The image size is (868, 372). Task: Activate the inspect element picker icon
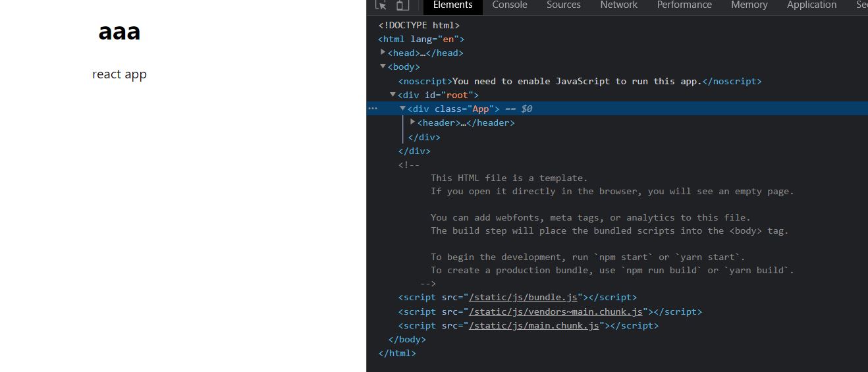381,5
